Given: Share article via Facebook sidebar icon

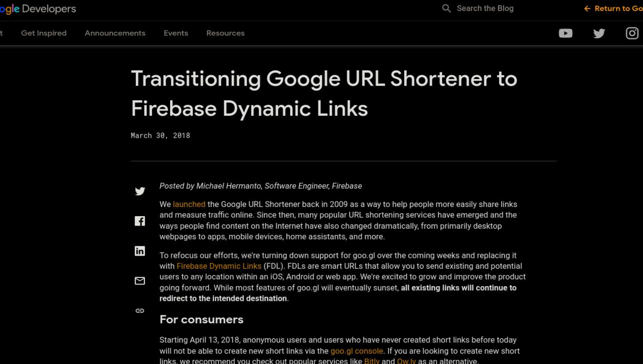Looking at the screenshot, I should [x=140, y=221].
